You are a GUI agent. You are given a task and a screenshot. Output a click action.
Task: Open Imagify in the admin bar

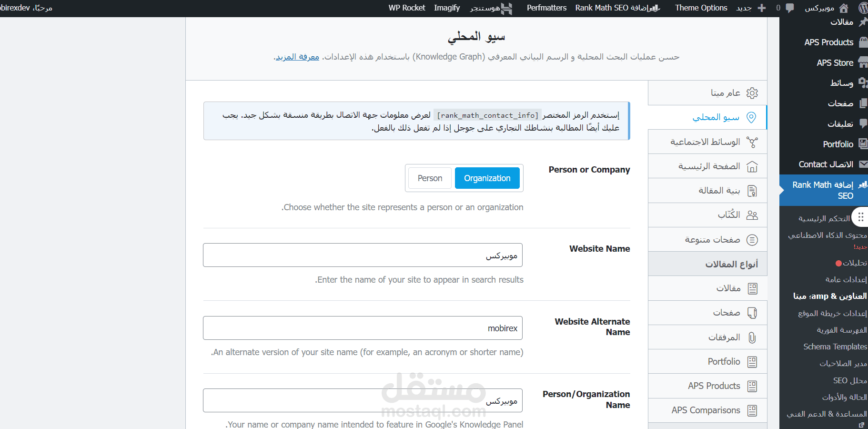(447, 8)
